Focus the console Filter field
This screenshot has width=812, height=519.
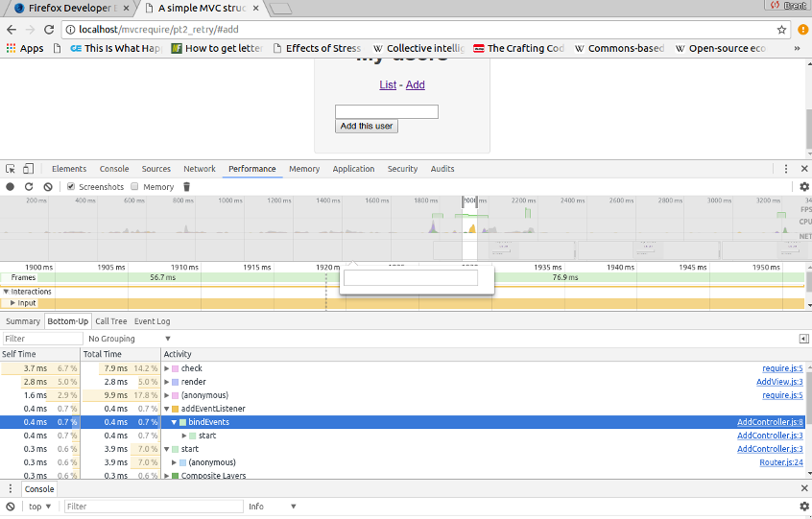click(154, 507)
